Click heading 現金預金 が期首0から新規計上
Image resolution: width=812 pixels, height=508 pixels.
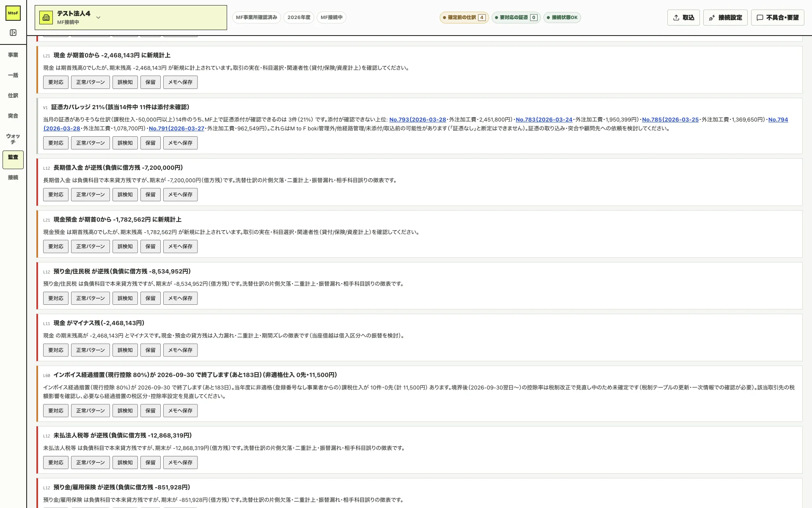click(117, 219)
